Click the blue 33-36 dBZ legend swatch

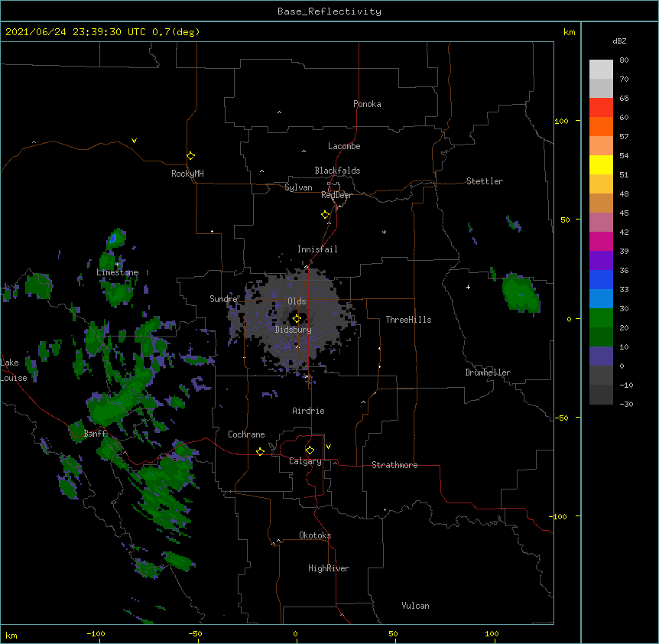tap(601, 279)
